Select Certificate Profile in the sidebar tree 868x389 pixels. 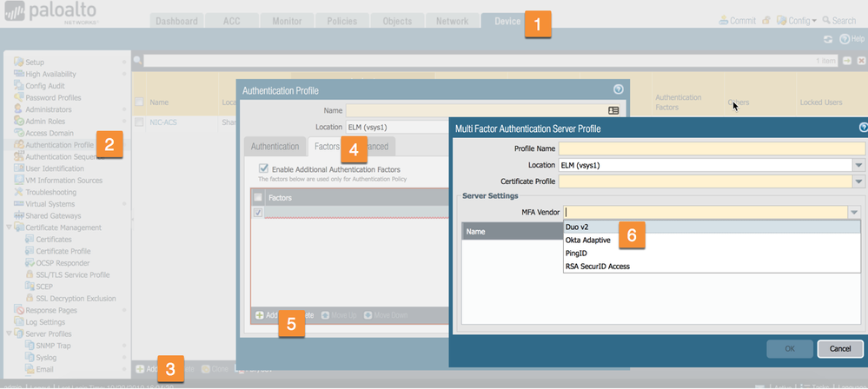click(x=63, y=252)
